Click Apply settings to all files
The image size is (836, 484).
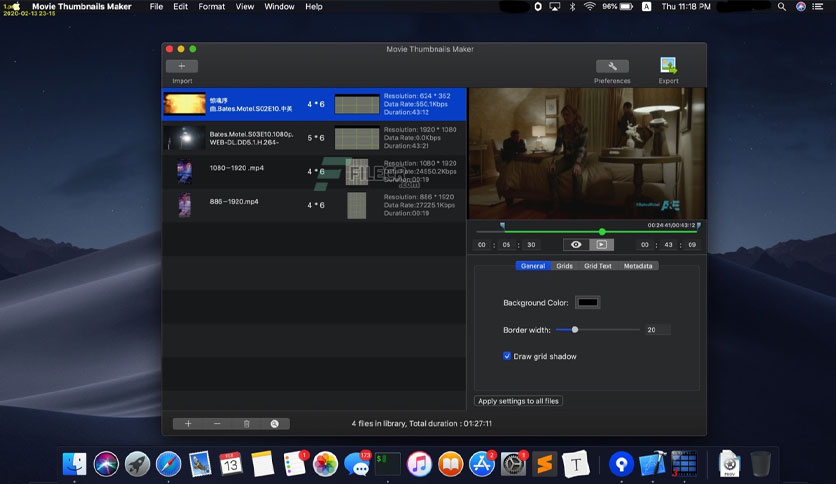coord(518,401)
